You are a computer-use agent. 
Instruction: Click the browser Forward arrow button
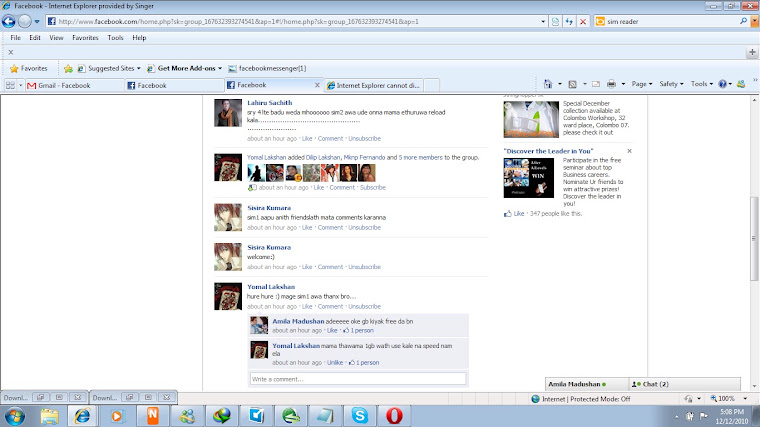point(24,21)
